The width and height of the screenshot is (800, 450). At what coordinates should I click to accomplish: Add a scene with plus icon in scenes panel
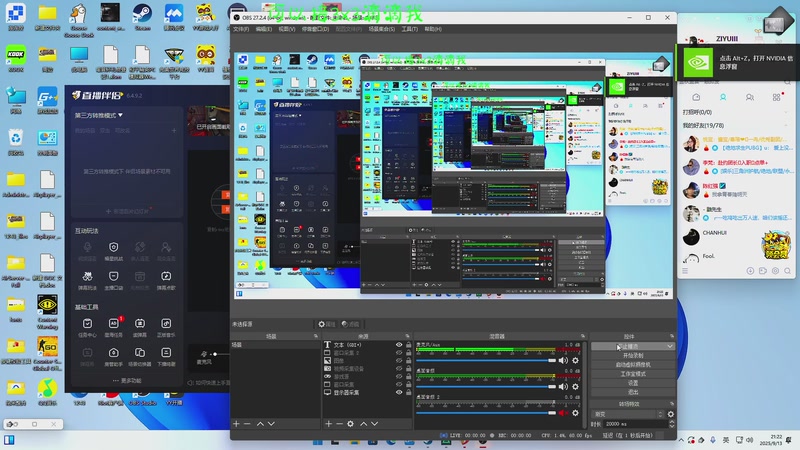click(236, 424)
